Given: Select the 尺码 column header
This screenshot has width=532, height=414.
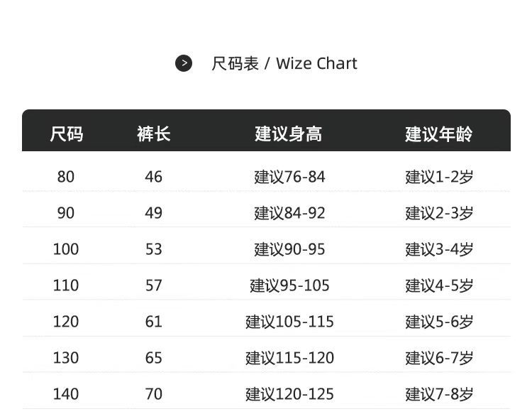Looking at the screenshot, I should pyautogui.click(x=66, y=134).
